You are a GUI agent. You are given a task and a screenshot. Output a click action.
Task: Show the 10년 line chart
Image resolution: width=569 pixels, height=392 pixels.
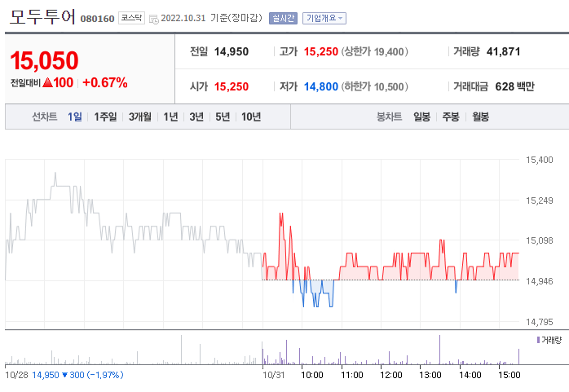tap(251, 117)
